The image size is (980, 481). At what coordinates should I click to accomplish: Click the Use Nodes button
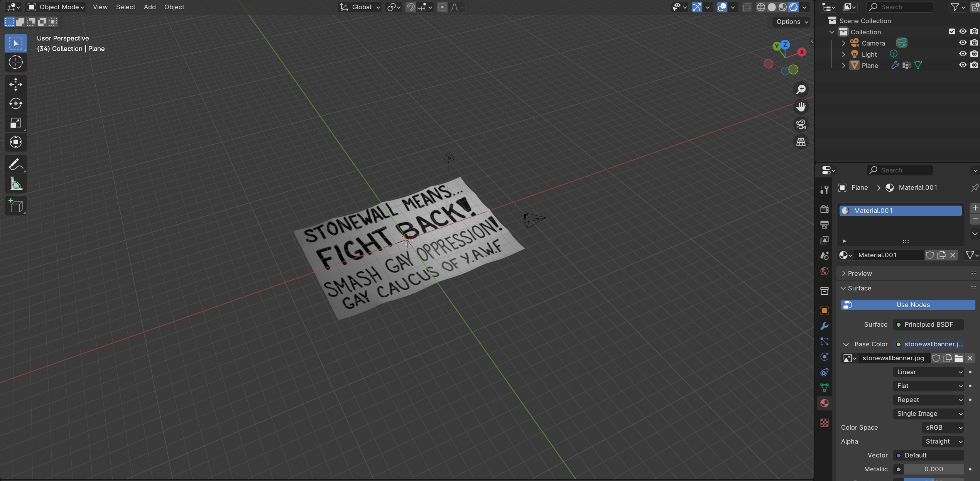point(908,305)
